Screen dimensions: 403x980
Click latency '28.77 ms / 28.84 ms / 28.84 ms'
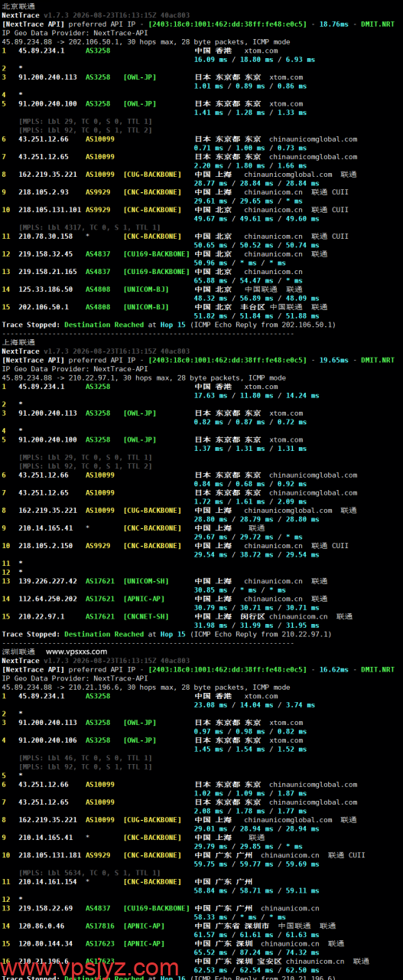(257, 183)
